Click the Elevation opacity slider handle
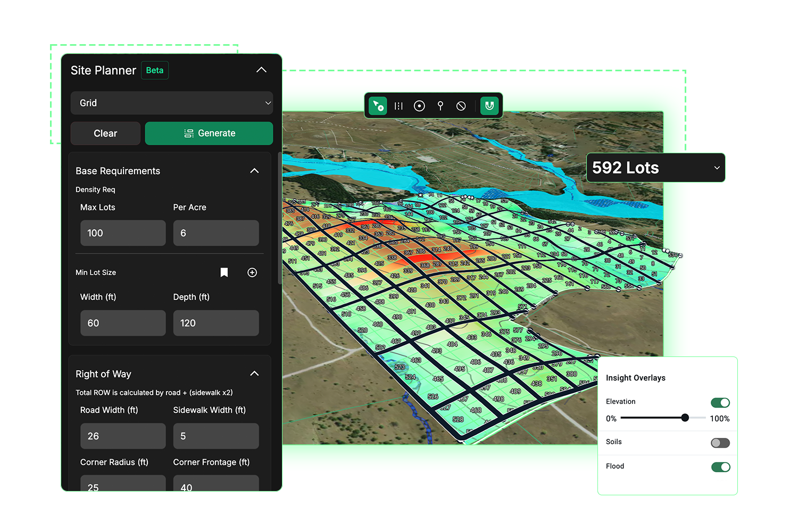 (685, 418)
